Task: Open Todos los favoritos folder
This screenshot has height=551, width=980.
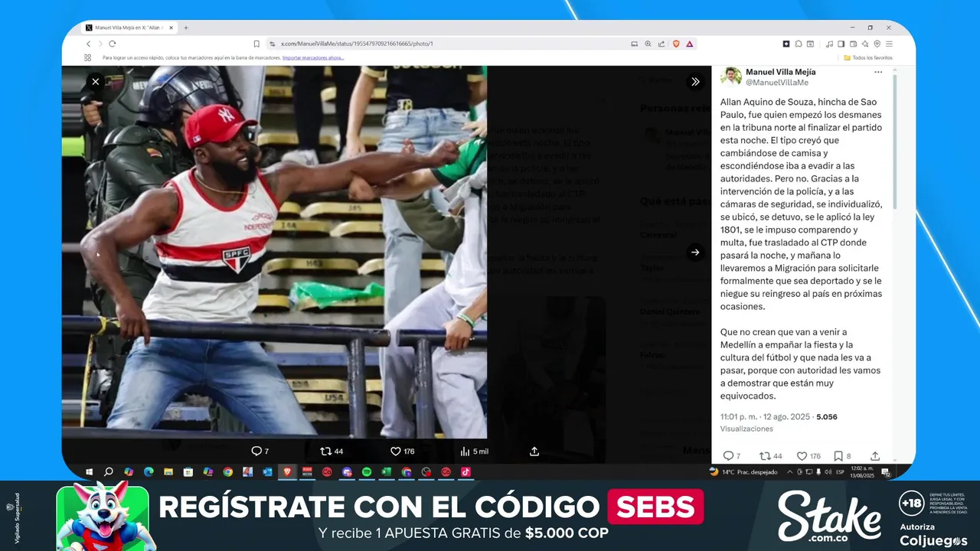Action: point(868,57)
